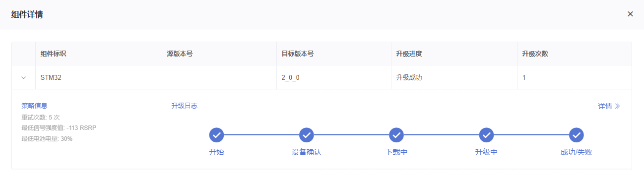The width and height of the screenshot is (644, 184).
Task: Collapse the STM32 row chevron
Action: pyautogui.click(x=23, y=78)
